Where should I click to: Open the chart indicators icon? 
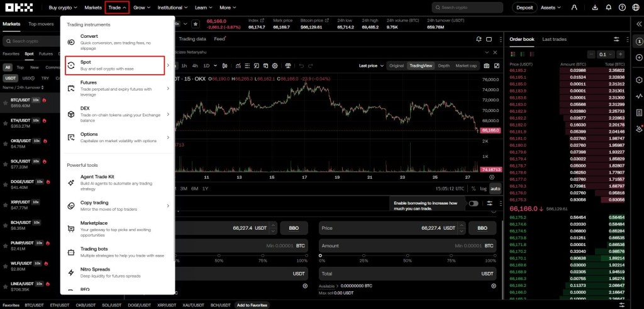(238, 65)
